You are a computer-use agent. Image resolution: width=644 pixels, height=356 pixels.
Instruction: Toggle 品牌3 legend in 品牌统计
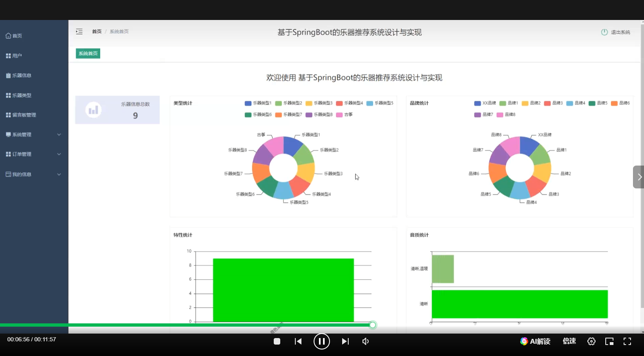point(554,103)
